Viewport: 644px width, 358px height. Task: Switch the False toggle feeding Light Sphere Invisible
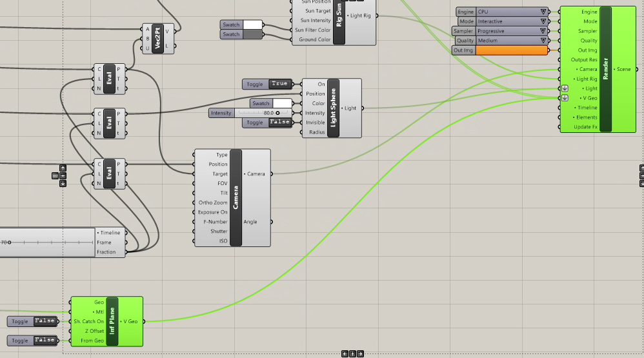279,123
